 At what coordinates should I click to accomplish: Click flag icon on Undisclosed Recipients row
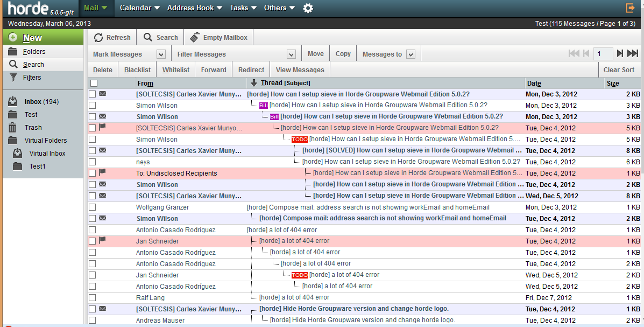pyautogui.click(x=102, y=172)
